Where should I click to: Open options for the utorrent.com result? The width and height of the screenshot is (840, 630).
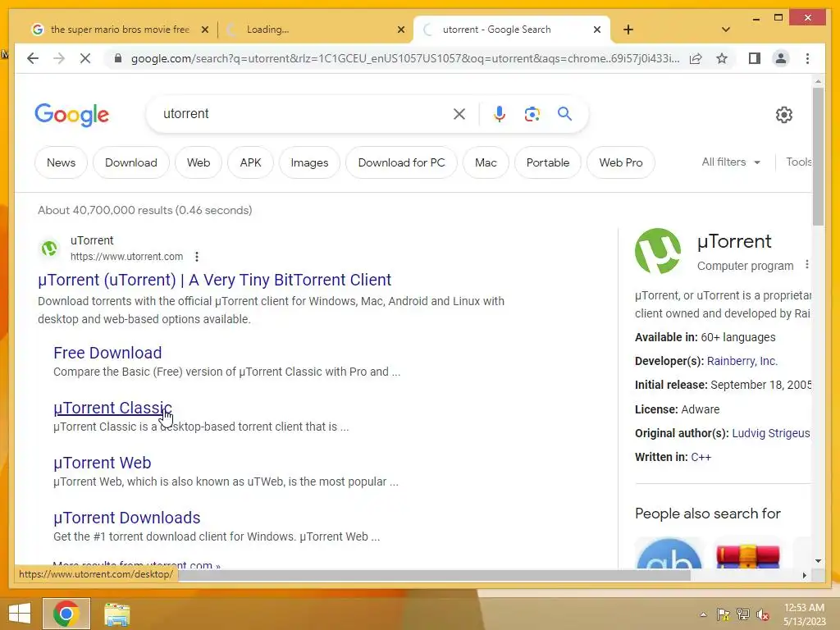pyautogui.click(x=197, y=257)
